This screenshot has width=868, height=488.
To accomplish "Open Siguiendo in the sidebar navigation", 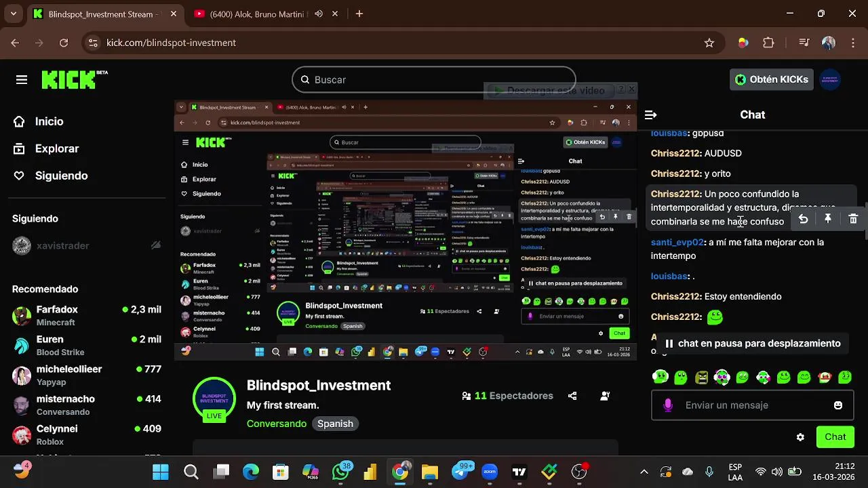I will [51, 176].
